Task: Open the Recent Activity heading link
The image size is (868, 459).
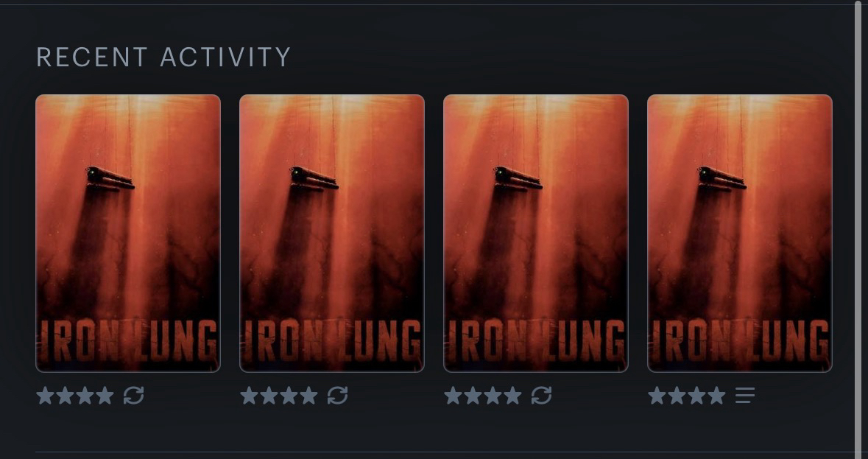Action: 163,57
